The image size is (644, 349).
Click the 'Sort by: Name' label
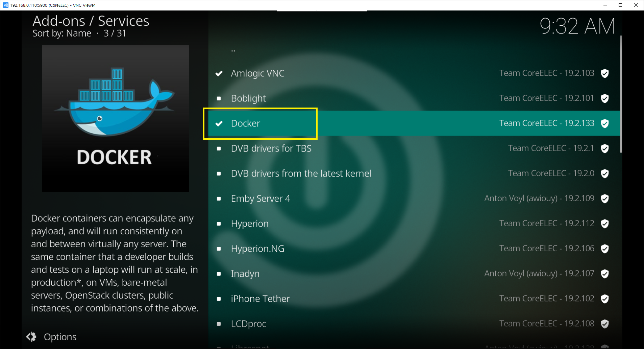[x=62, y=33]
